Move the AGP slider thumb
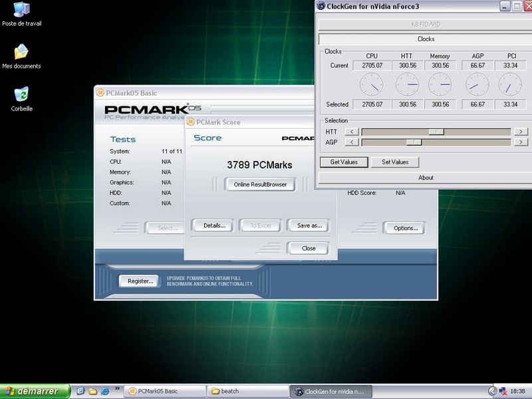 click(414, 142)
